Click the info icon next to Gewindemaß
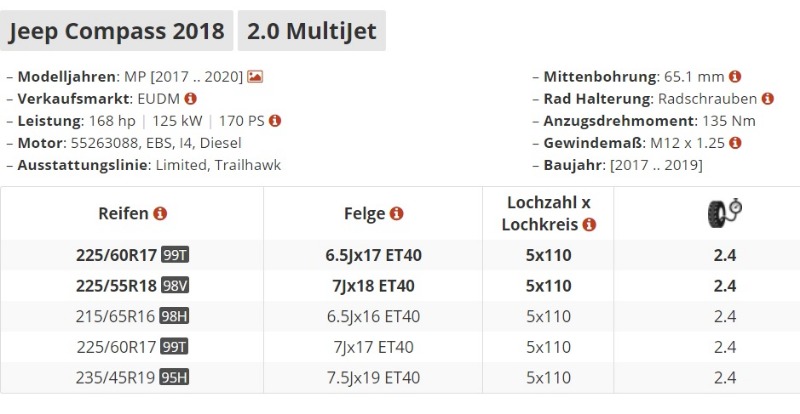 (735, 142)
